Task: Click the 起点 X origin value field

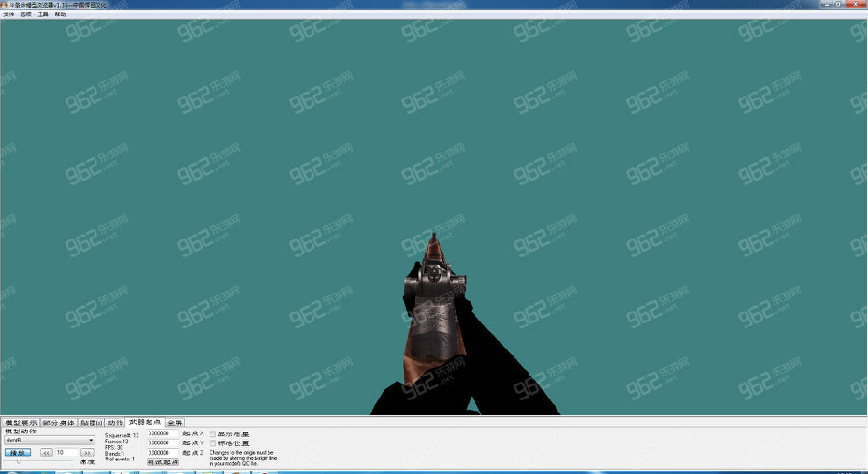Action: [x=163, y=433]
